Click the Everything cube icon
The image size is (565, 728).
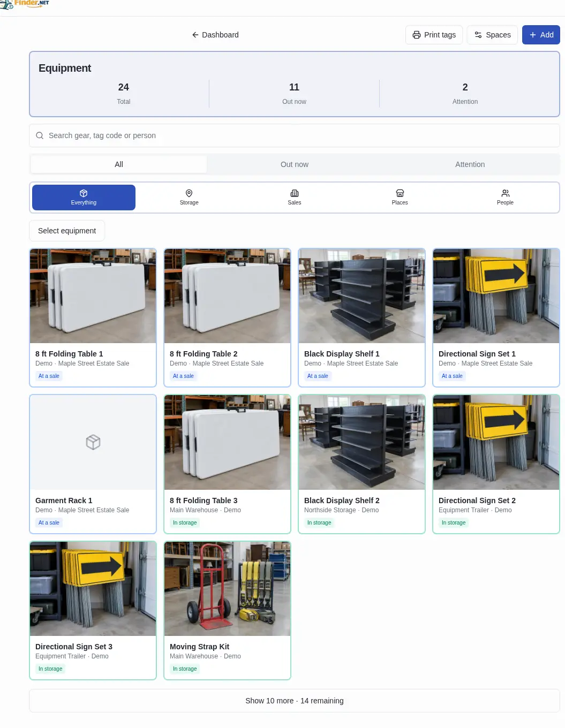84,193
